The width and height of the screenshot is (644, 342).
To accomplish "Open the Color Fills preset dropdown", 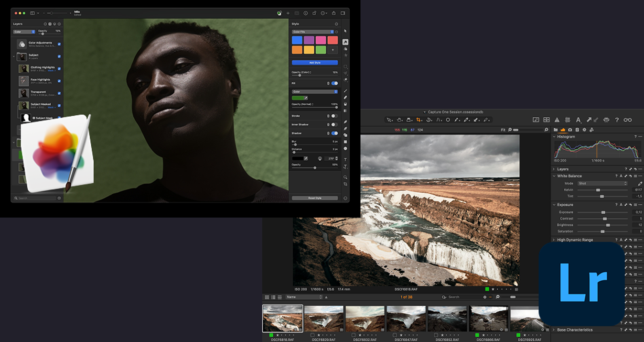I will click(313, 32).
